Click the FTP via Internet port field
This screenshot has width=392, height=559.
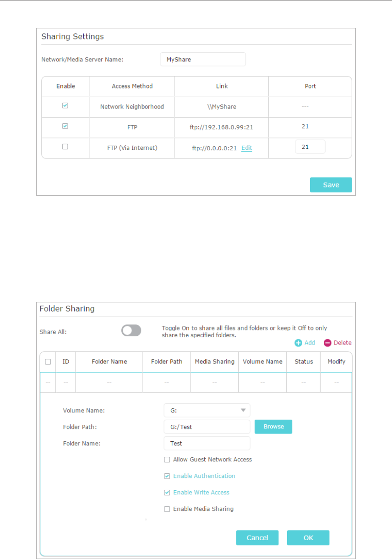tap(310, 147)
